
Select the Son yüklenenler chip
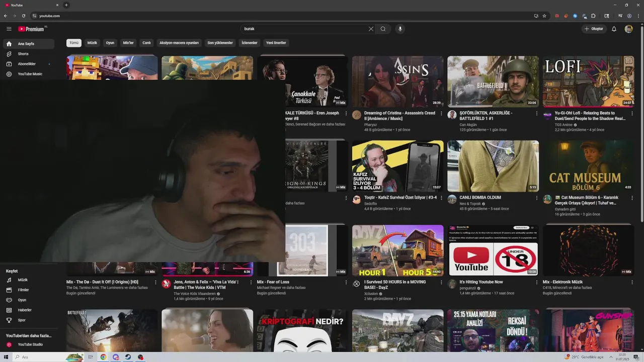coord(220,43)
